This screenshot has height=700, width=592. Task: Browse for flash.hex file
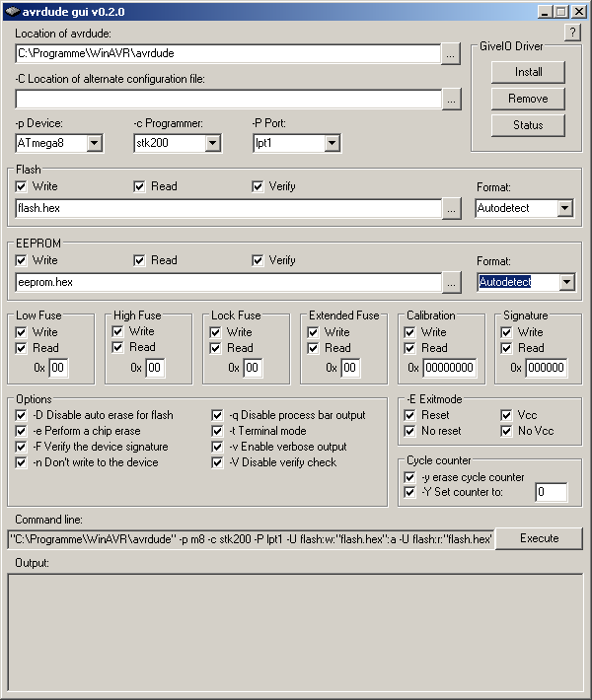coord(451,209)
